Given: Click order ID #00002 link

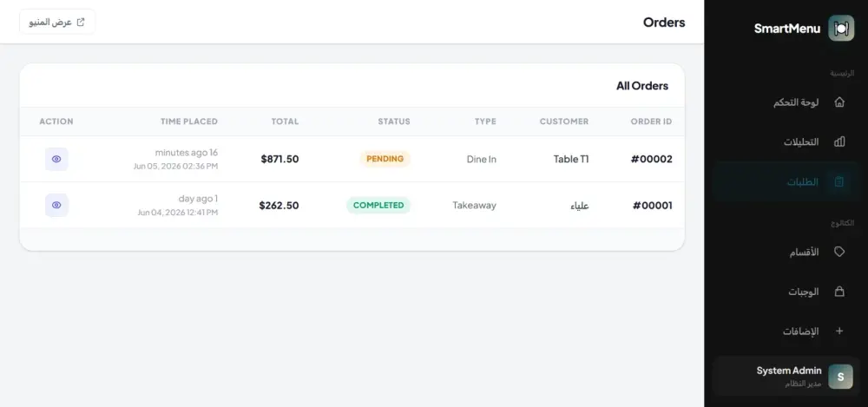Looking at the screenshot, I should pyautogui.click(x=652, y=160).
